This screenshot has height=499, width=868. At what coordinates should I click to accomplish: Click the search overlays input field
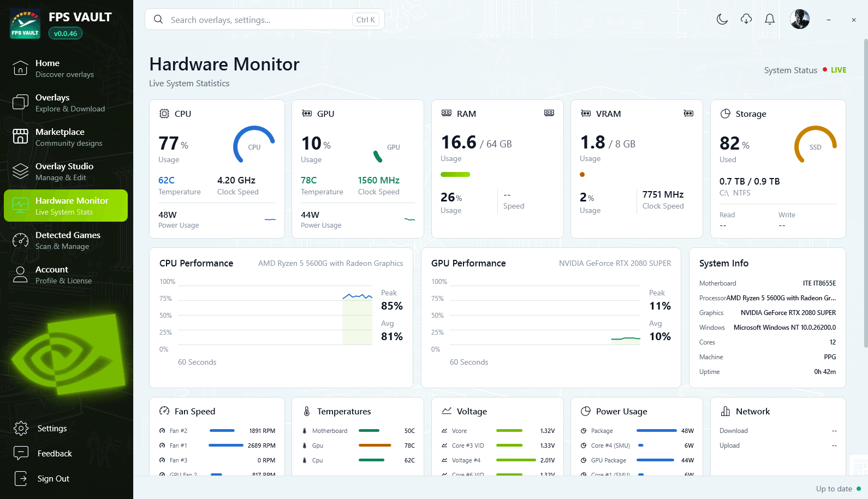click(265, 20)
